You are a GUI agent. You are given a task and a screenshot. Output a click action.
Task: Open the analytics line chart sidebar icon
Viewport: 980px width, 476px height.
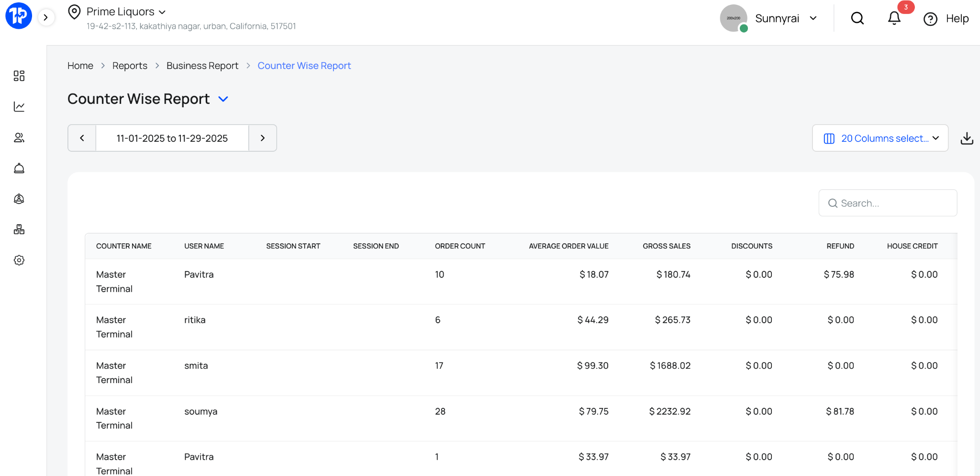point(19,106)
